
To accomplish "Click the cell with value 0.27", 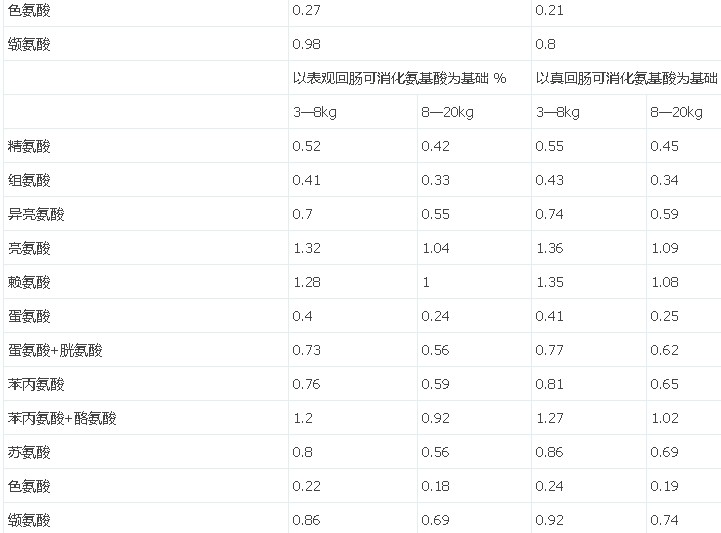I will tap(306, 10).
